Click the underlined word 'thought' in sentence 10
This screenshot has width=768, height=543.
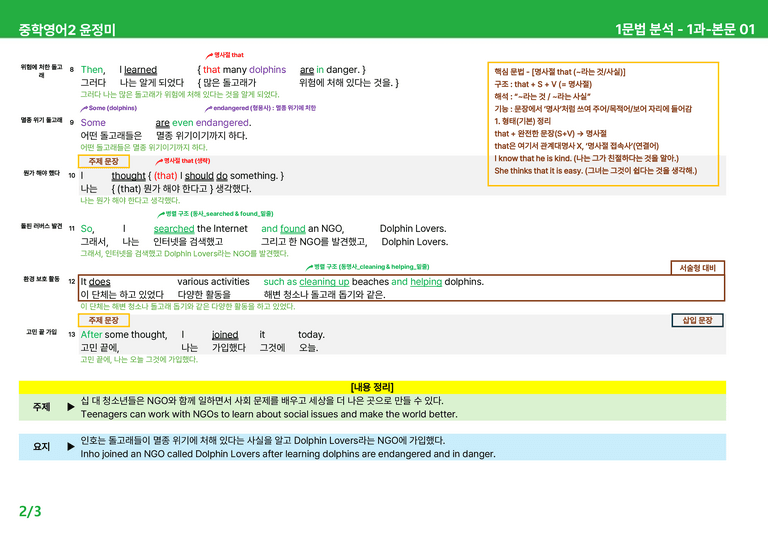click(x=128, y=176)
